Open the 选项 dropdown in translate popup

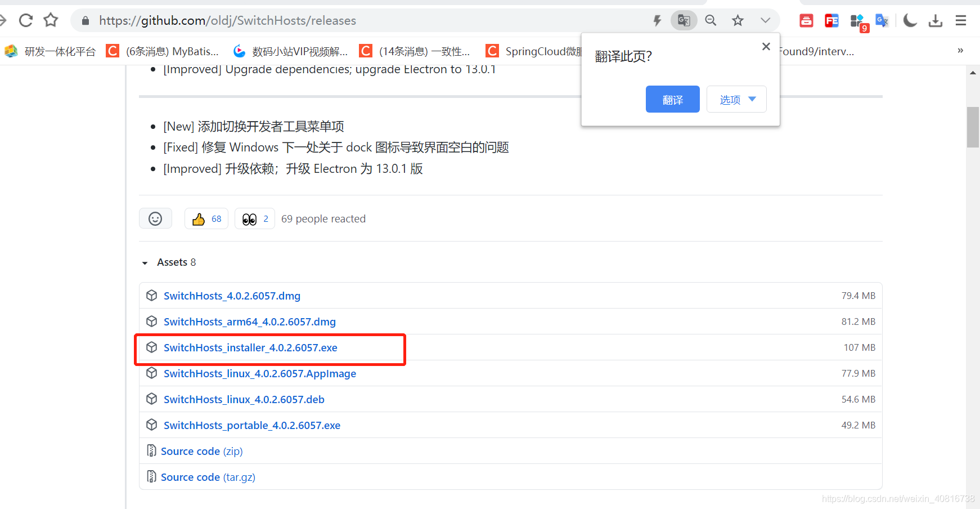[736, 99]
